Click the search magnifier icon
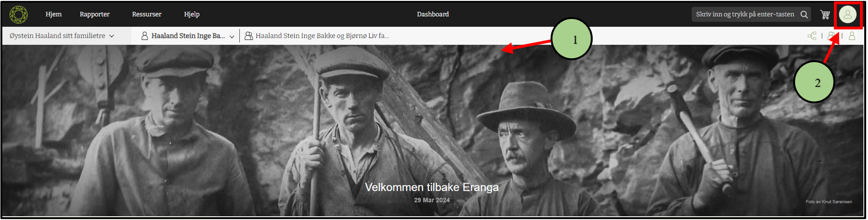This screenshot has width=868, height=220. [x=804, y=15]
